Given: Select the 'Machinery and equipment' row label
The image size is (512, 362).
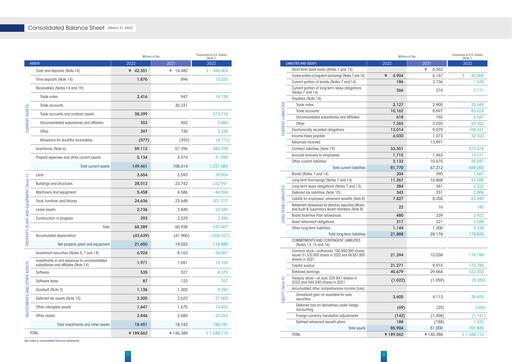Looking at the screenshot, I should click(x=56, y=192).
